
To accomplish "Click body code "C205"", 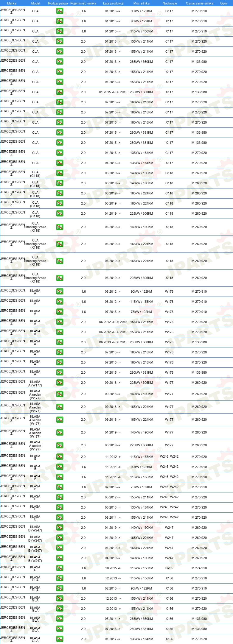I will coord(169,568).
